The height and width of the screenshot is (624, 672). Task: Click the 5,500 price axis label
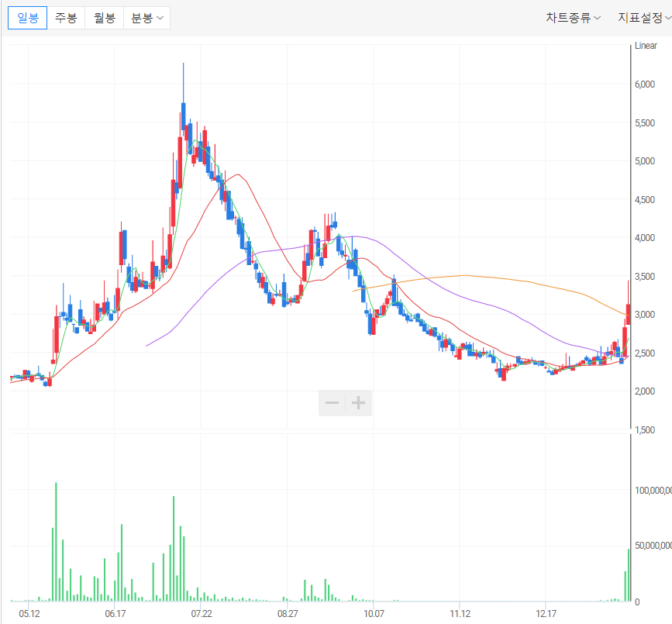point(645,123)
